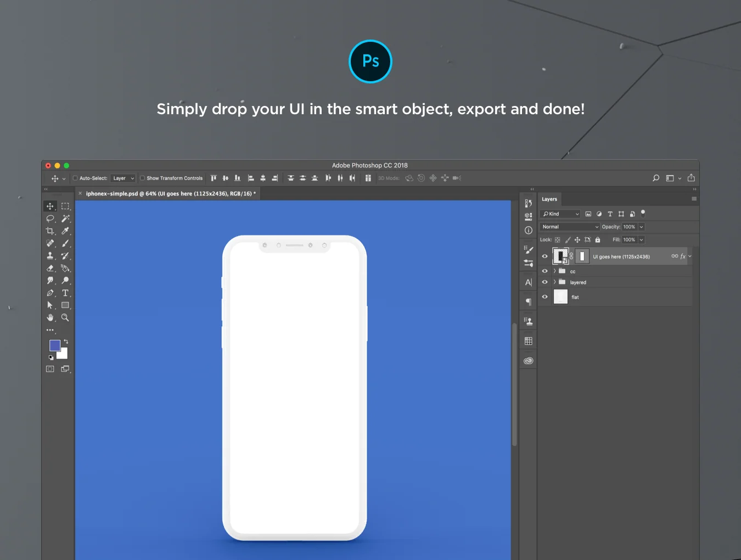Open the Creative Cloud Libraries panel icon
The height and width of the screenshot is (560, 741).
point(528,361)
